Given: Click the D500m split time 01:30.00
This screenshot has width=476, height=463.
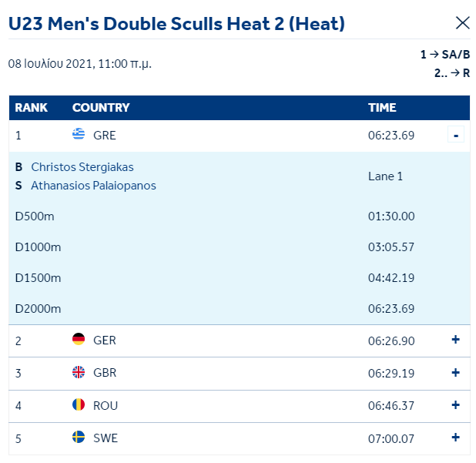Looking at the screenshot, I should pos(391,216).
